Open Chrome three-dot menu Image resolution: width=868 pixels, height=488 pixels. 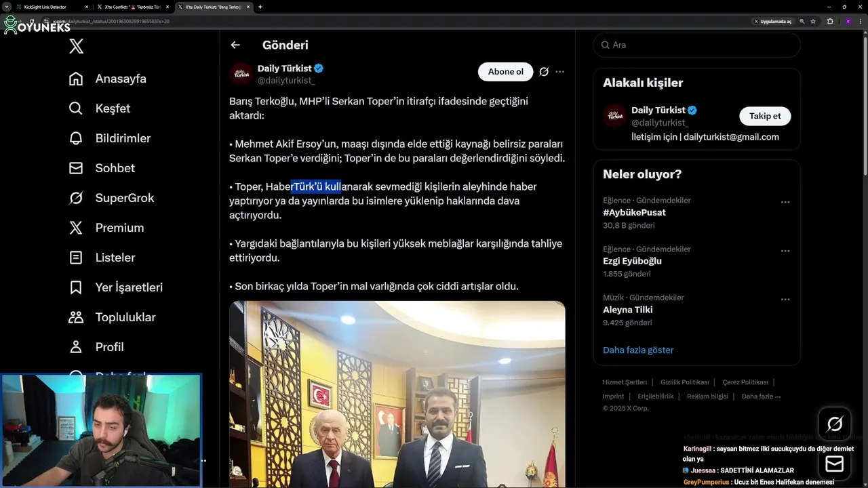tap(861, 21)
